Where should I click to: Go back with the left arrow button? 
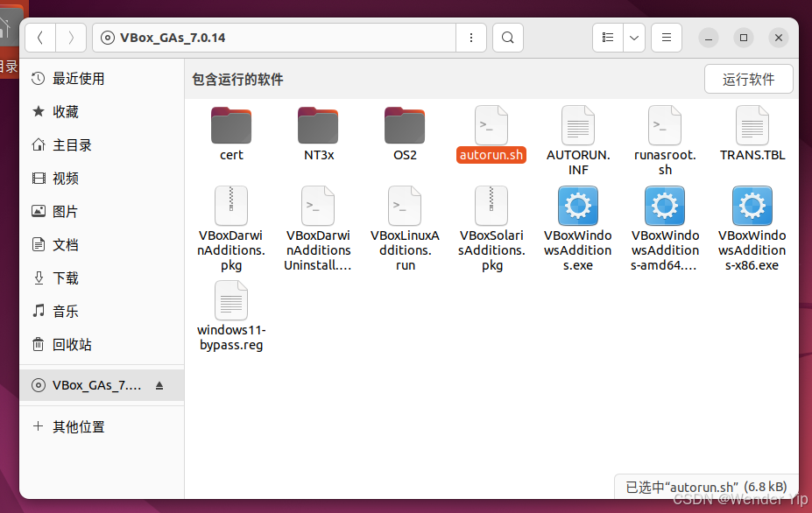tap(40, 38)
